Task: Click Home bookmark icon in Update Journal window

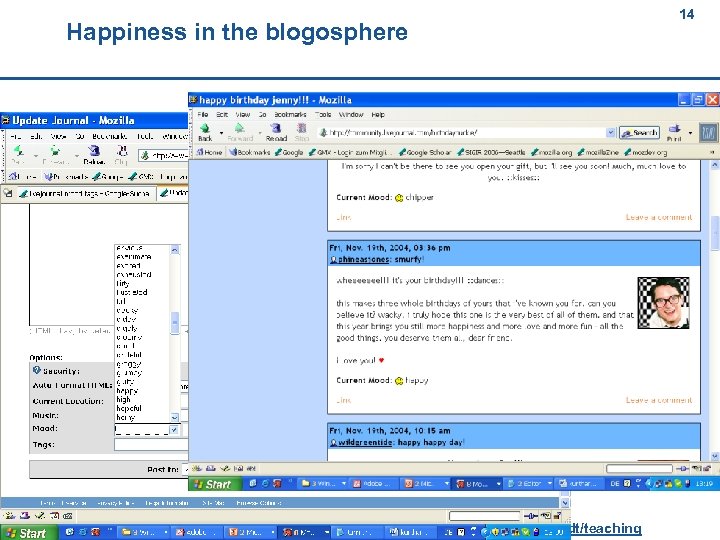Action: click(13, 176)
